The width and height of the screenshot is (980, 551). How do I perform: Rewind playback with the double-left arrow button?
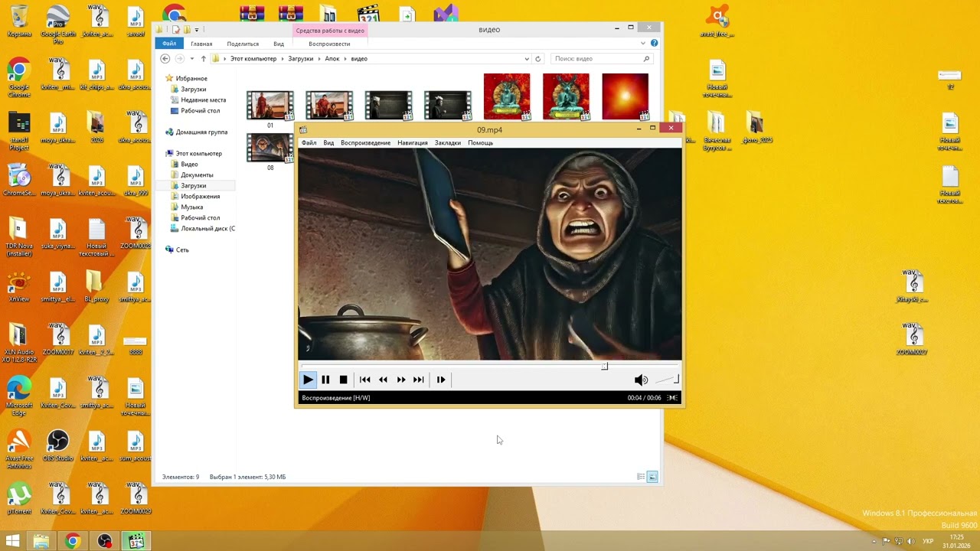383,380
